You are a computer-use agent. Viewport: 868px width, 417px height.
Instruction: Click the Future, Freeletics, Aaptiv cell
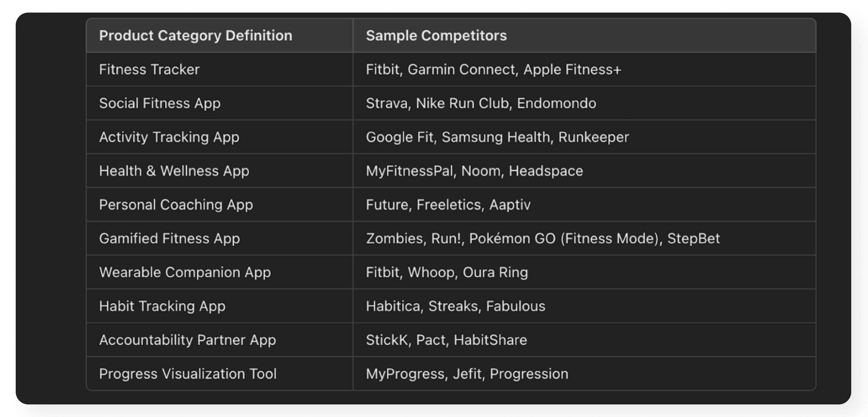[584, 205]
